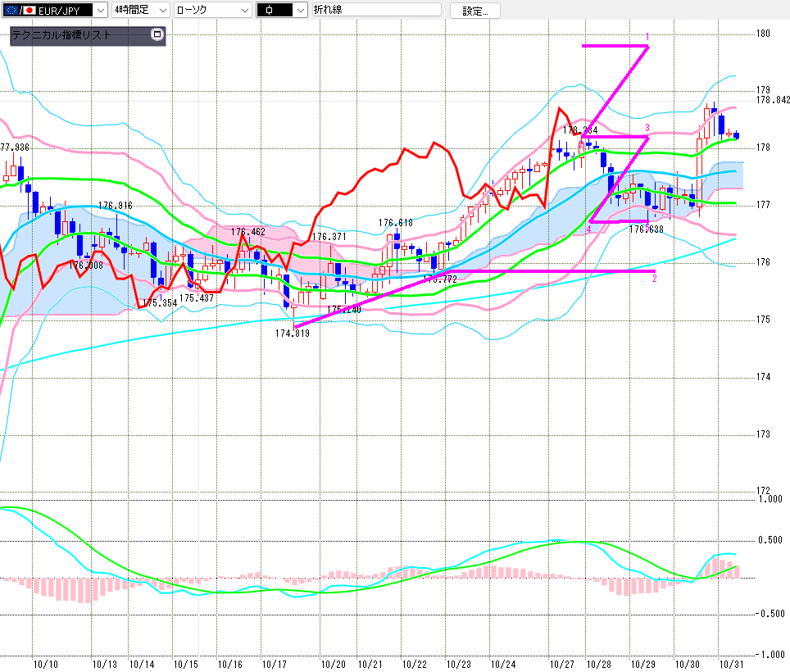The image size is (790, 672).
Task: Click the 10/31 date on time axis
Action: pyautogui.click(x=730, y=664)
